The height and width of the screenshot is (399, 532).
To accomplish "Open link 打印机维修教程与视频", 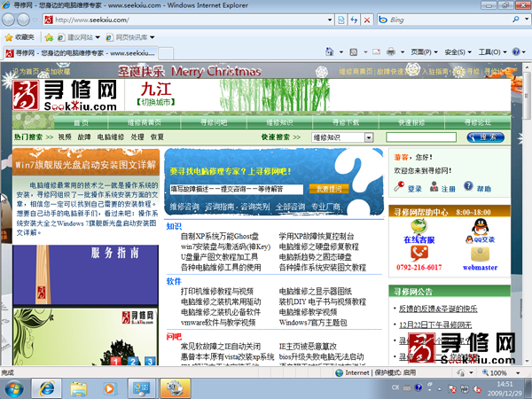I will click(x=217, y=291).
